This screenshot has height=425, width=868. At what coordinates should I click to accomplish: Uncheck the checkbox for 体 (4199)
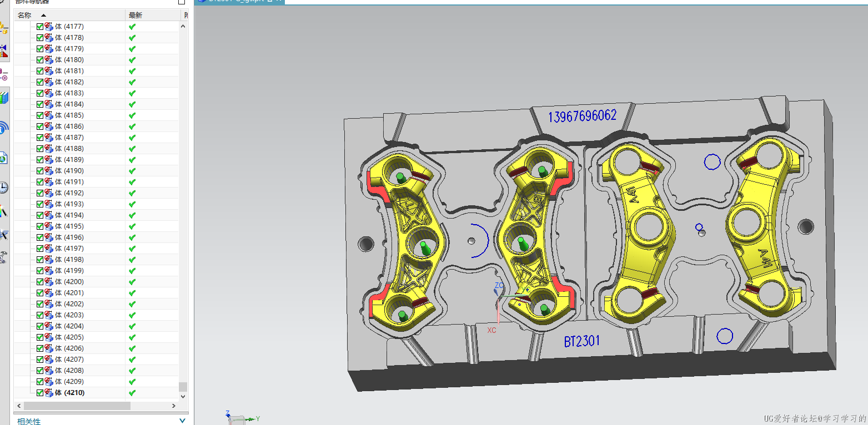click(x=40, y=271)
